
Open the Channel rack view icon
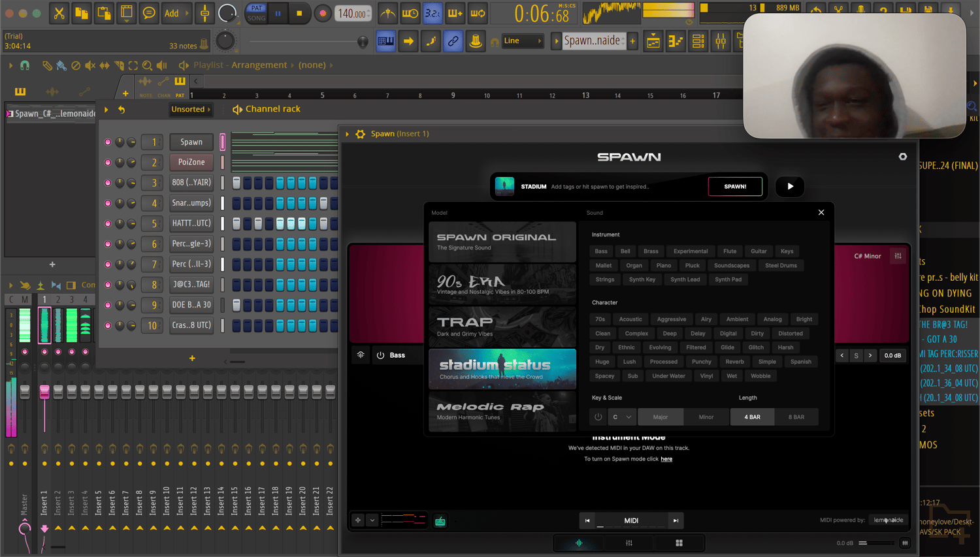(x=698, y=42)
